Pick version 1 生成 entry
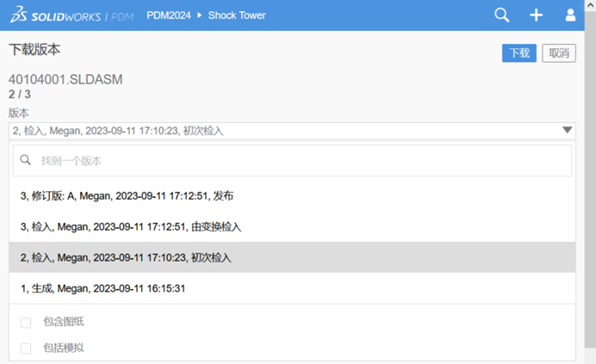Screen dimensions: 596x364 click(x=102, y=288)
